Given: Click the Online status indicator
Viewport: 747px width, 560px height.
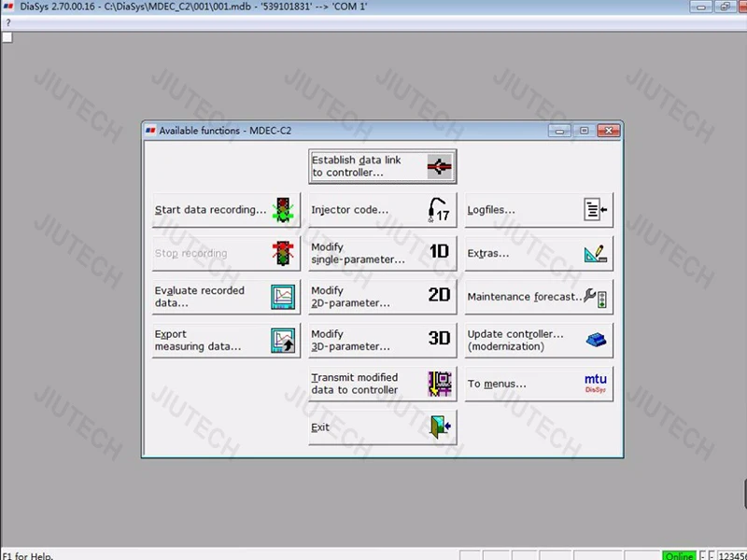Looking at the screenshot, I should click(x=679, y=555).
